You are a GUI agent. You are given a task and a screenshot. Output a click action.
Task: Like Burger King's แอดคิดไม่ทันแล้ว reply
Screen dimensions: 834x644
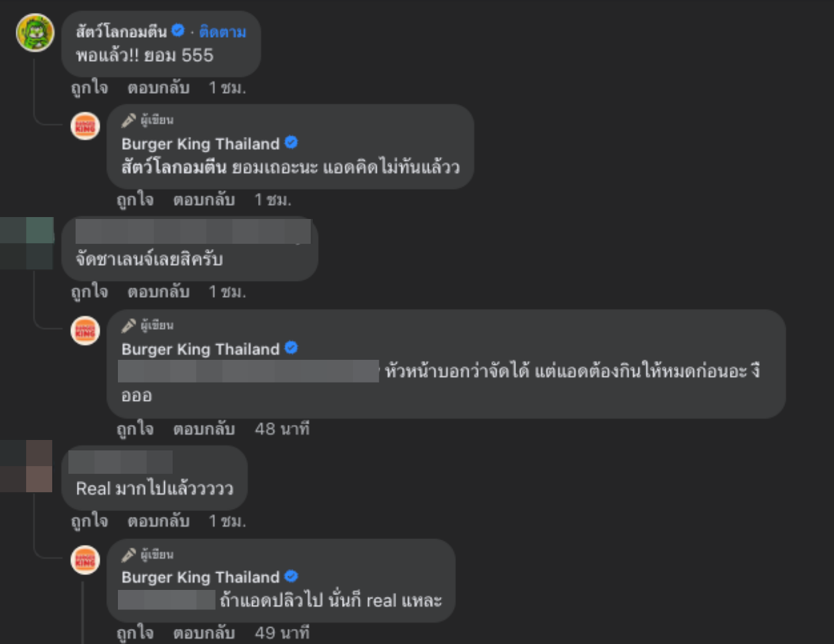135,199
